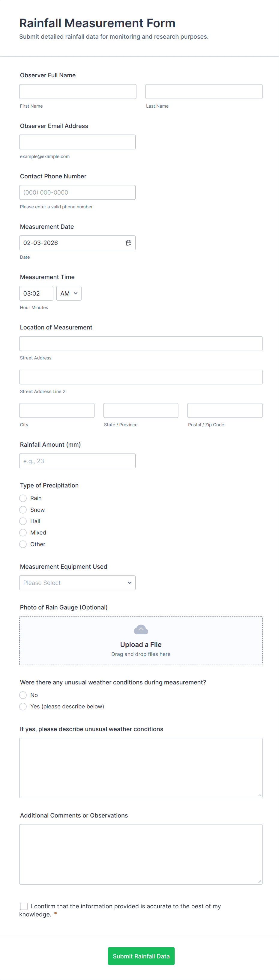The width and height of the screenshot is (279, 980).
Task: Click the Last Name text box
Action: [204, 92]
